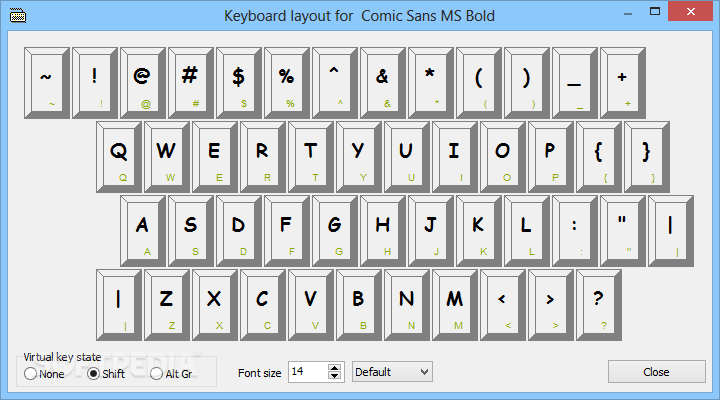Screen dimensions: 720x400
Task: Click the K key
Action: 479,231
